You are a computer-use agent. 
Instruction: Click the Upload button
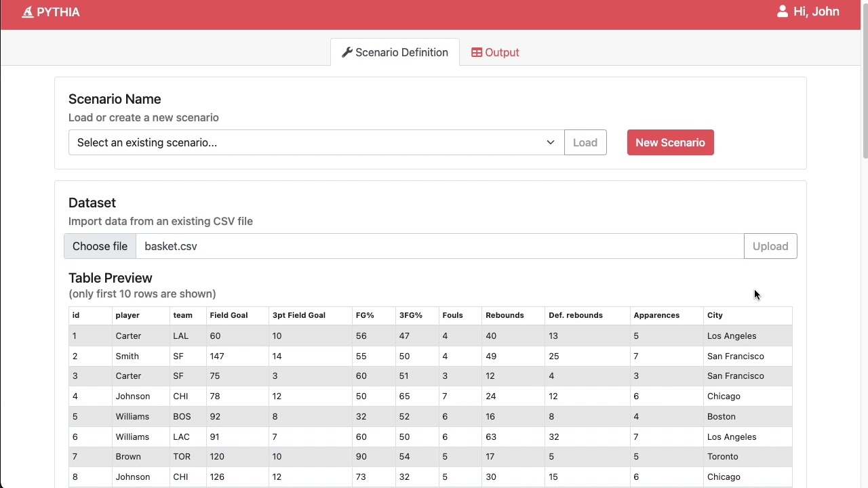click(770, 246)
